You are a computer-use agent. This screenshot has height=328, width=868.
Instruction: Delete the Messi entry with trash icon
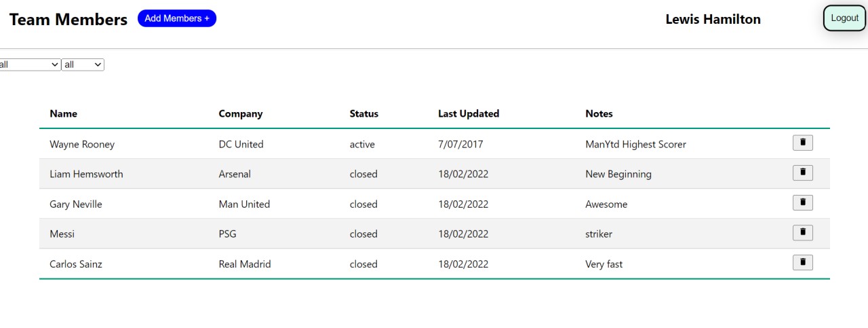[x=803, y=232]
